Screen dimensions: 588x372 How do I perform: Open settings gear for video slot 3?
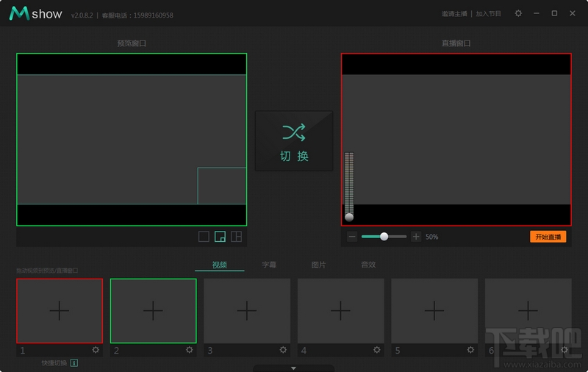283,350
